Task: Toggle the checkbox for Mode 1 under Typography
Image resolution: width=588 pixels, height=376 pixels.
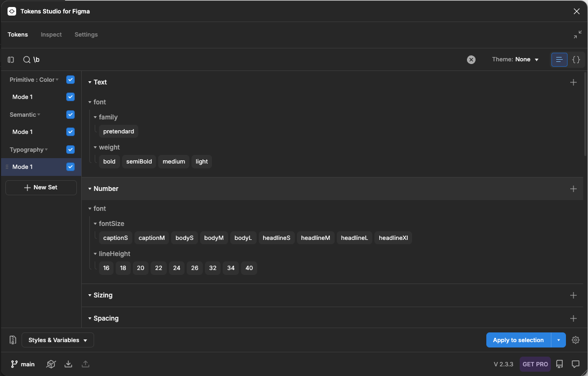Action: coord(70,166)
